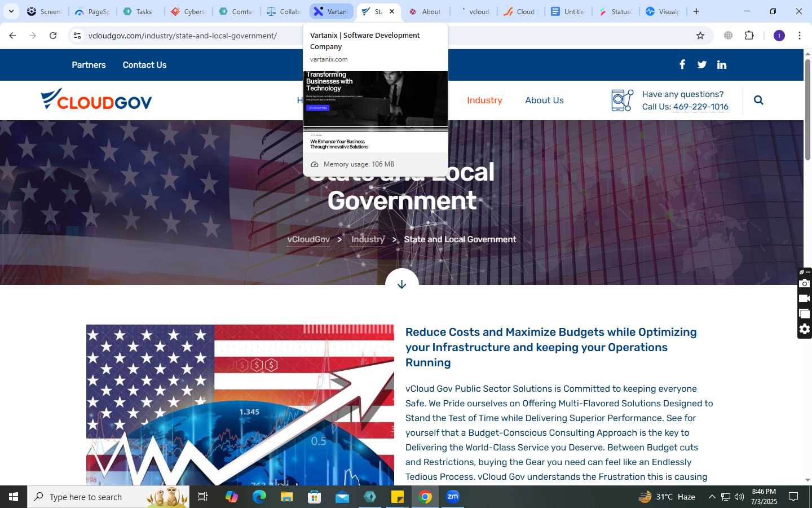The width and height of the screenshot is (812, 508).
Task: Open the notification center in the taskbar
Action: (793, 497)
